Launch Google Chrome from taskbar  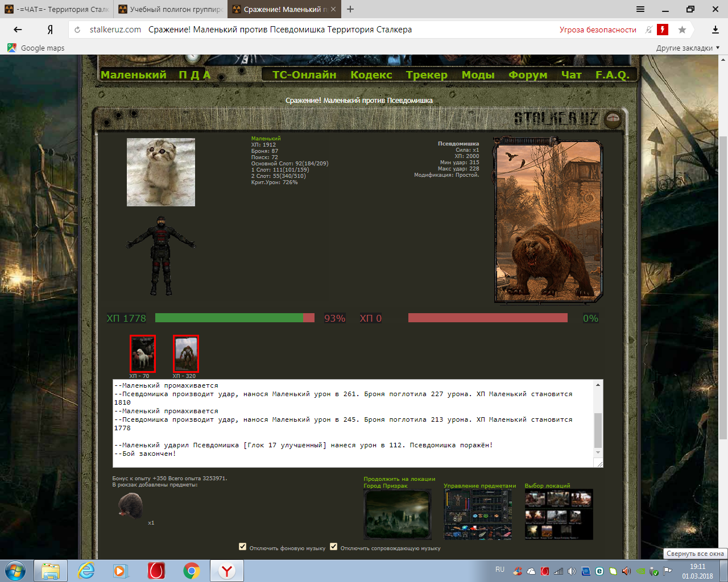[x=191, y=571]
